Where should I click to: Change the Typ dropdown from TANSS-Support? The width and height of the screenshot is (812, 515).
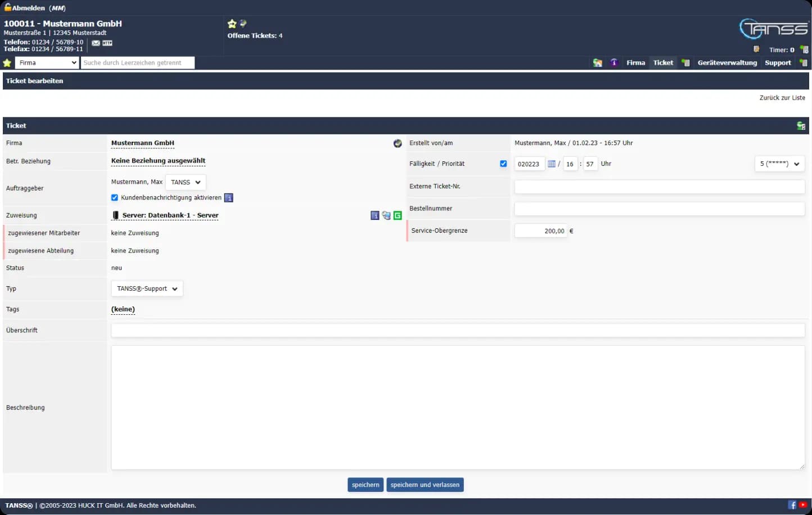(147, 288)
